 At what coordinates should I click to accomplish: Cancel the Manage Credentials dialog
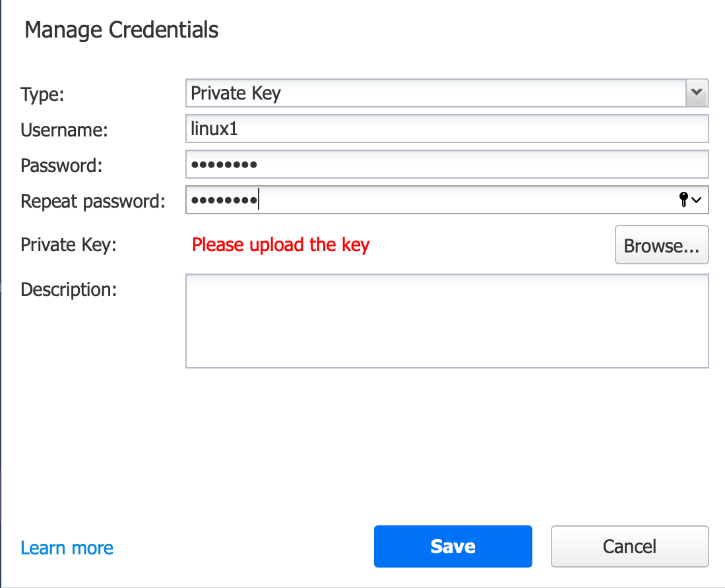pos(629,546)
